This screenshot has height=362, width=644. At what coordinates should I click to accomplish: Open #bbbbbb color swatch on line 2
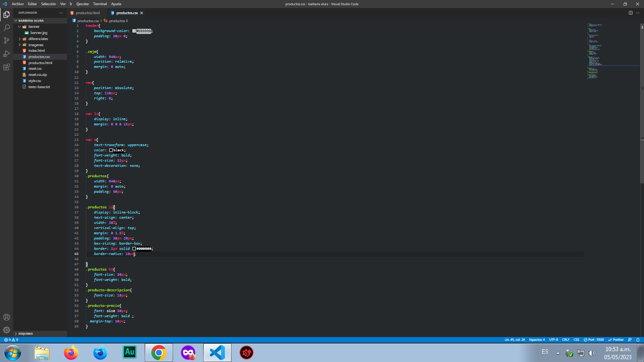coord(134,31)
